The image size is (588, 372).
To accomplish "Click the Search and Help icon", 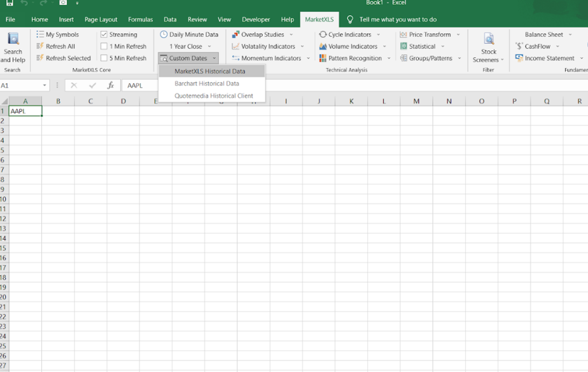I will [x=13, y=39].
